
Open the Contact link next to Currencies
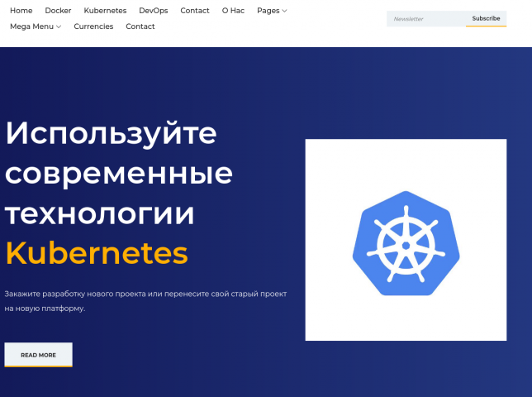[x=140, y=26]
